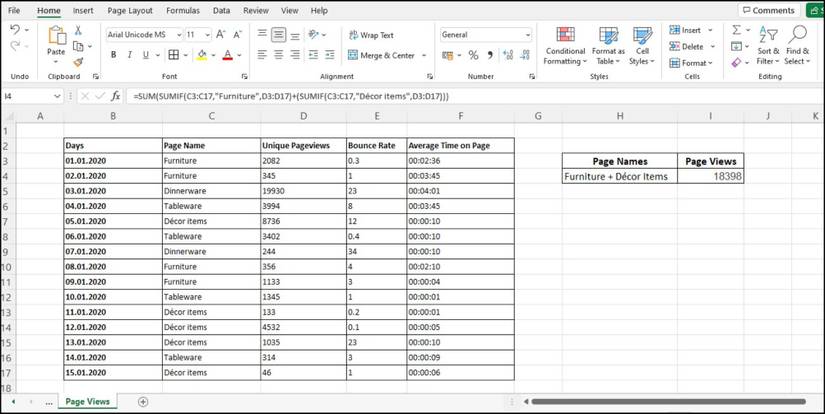Expand the General number format dropdown
This screenshot has width=825, height=414.
click(x=527, y=35)
